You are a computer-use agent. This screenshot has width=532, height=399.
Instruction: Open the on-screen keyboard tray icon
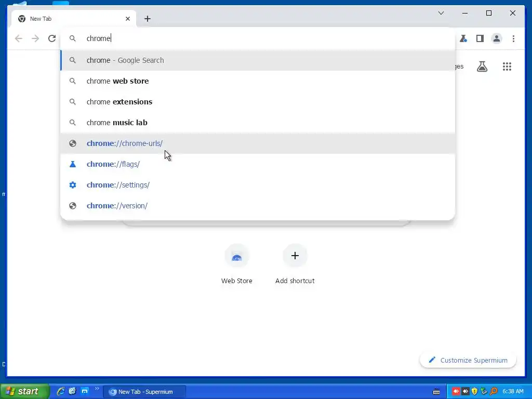pos(436,392)
